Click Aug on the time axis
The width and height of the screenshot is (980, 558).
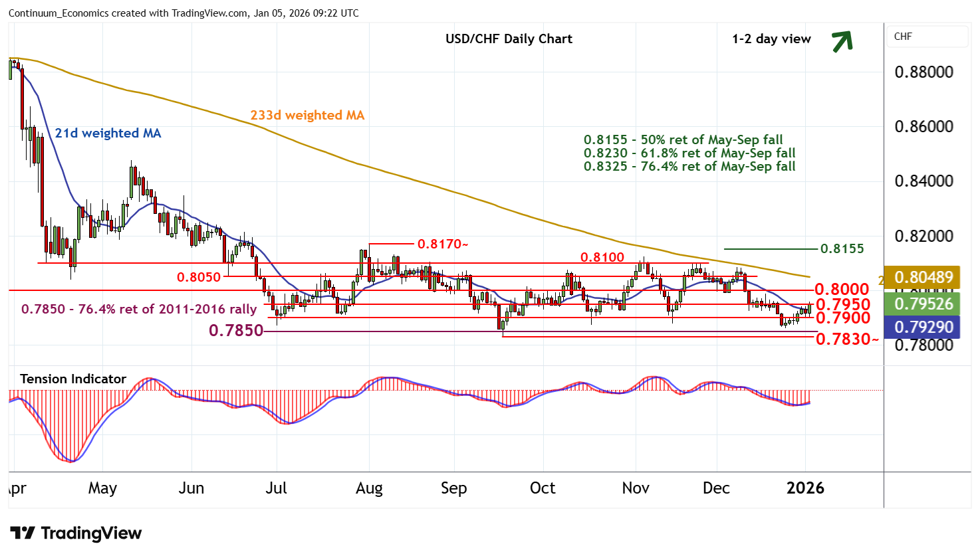click(369, 488)
